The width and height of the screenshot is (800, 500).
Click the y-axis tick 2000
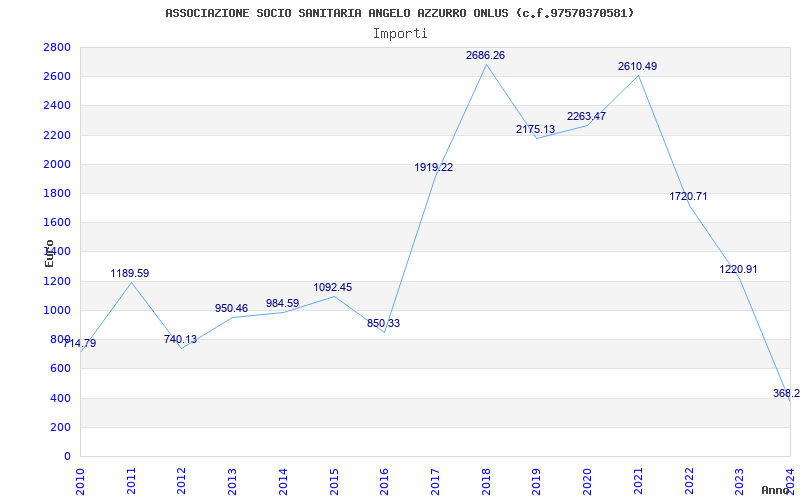(x=57, y=164)
